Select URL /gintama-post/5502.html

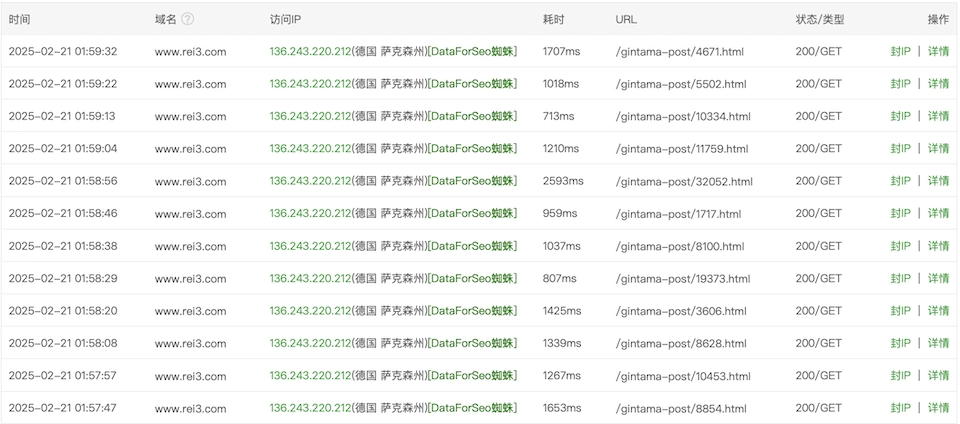pyautogui.click(x=681, y=84)
